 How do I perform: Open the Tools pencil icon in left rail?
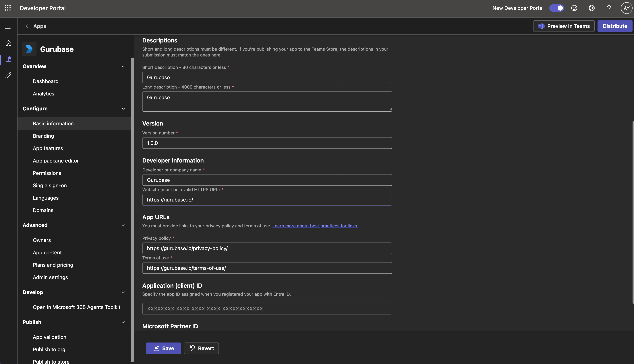(x=8, y=75)
